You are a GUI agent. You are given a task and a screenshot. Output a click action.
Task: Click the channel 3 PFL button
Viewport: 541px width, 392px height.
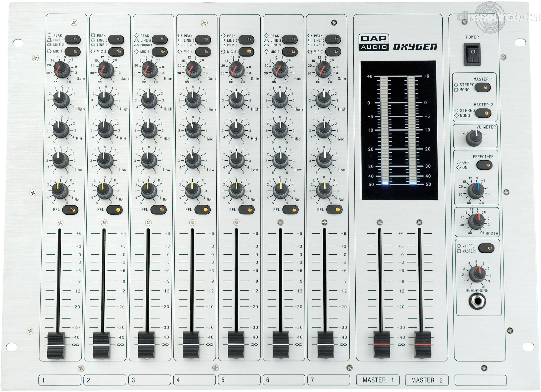pos(159,210)
